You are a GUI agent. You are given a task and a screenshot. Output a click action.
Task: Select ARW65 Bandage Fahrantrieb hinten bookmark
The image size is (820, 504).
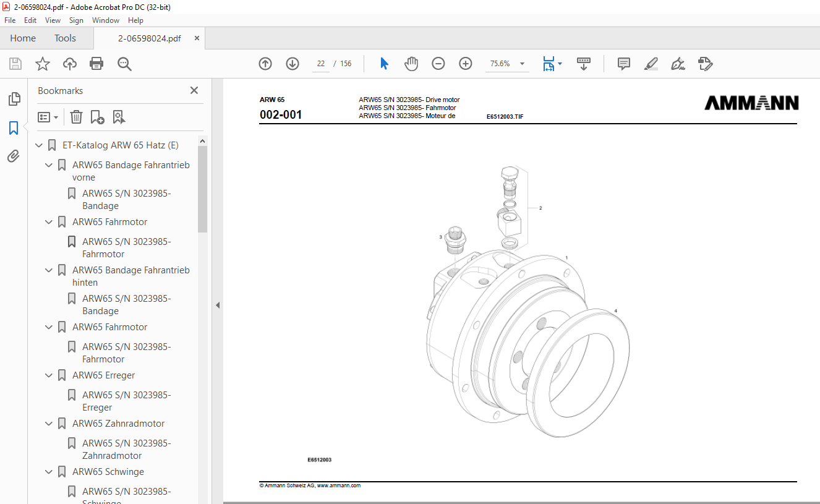[x=131, y=276]
